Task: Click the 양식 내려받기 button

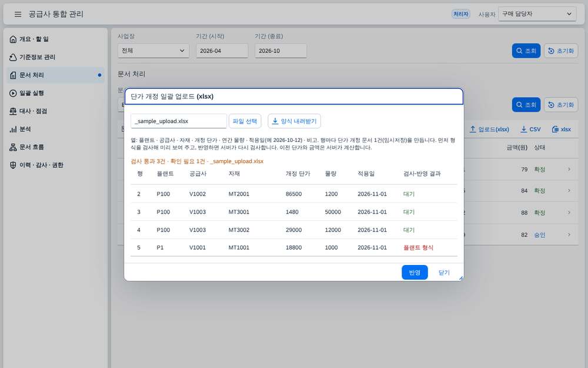Action: tap(295, 121)
